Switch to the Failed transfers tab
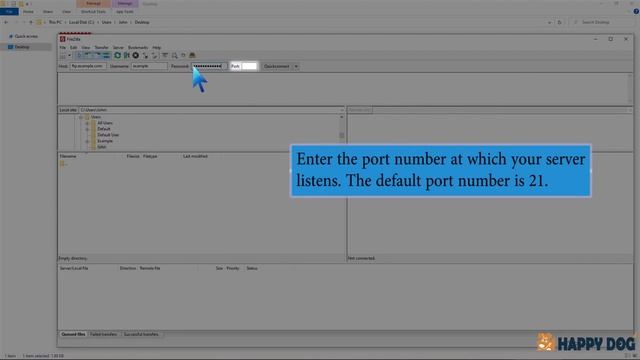 [104, 334]
